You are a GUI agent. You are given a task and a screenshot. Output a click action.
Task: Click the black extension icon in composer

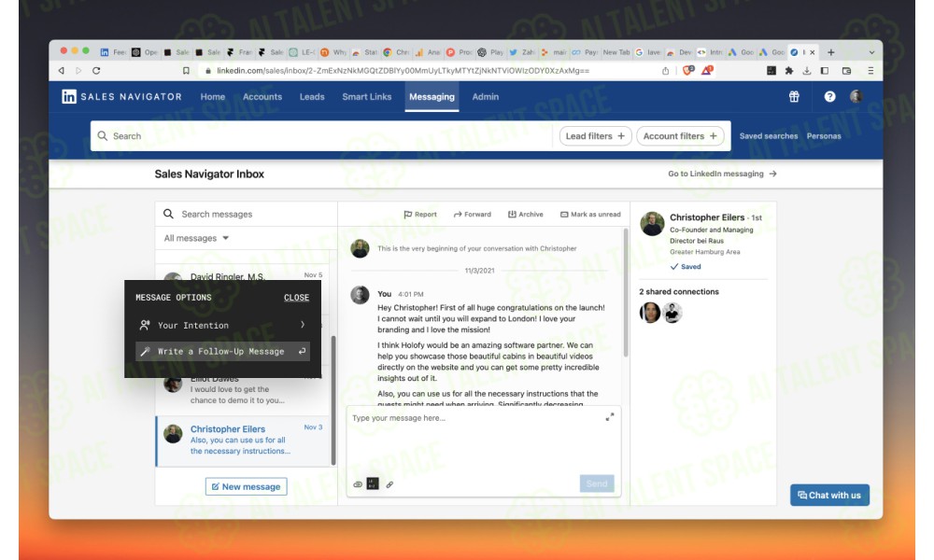coord(373,483)
